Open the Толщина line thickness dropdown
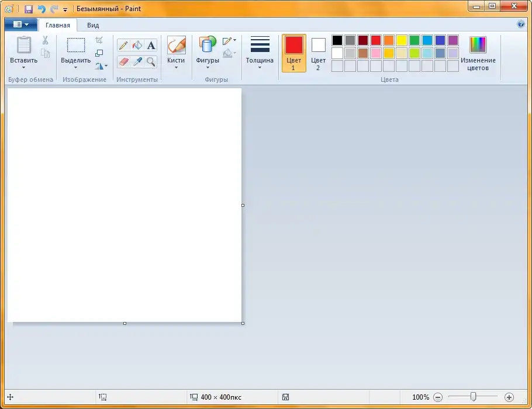Image resolution: width=532 pixels, height=409 pixels. click(x=260, y=67)
